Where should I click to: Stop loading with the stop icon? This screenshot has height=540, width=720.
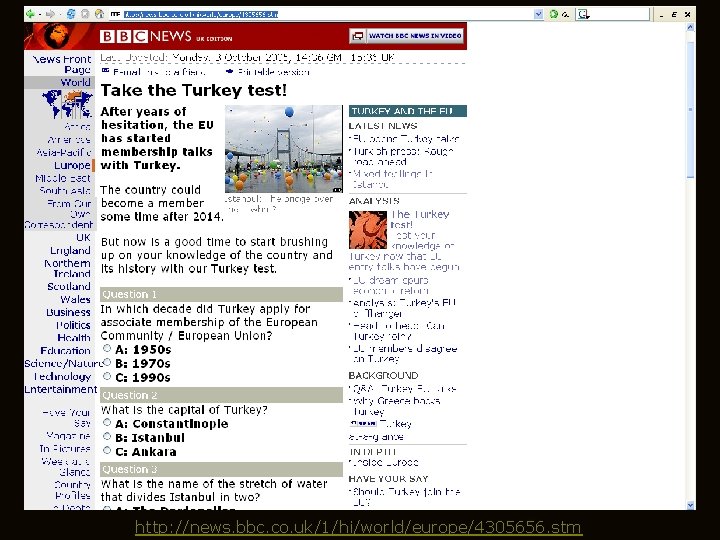point(85,14)
